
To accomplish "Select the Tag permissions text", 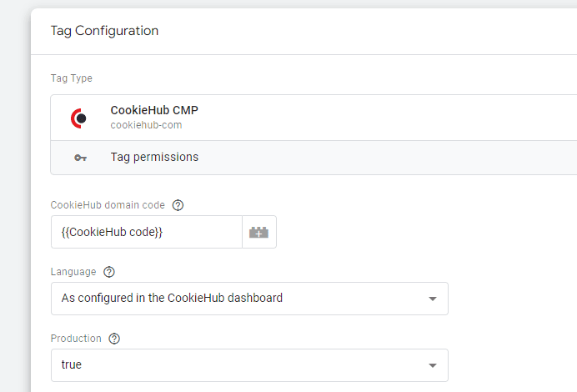I will pos(154,157).
